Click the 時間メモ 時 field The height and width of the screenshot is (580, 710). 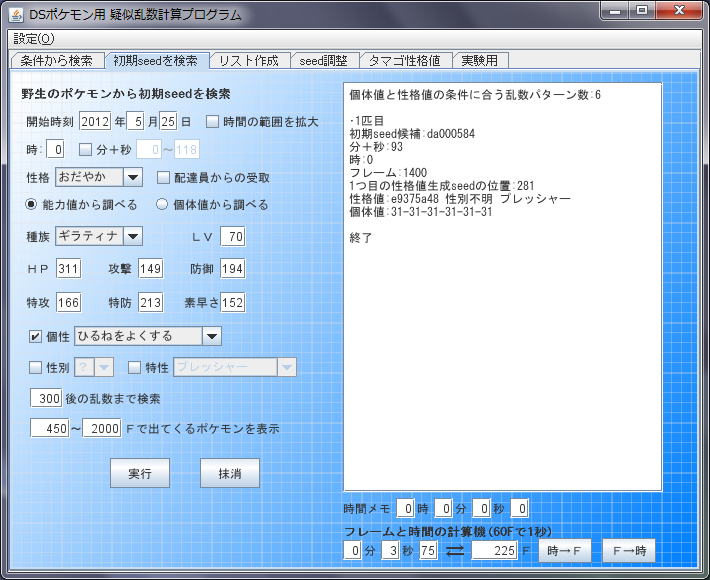405,508
